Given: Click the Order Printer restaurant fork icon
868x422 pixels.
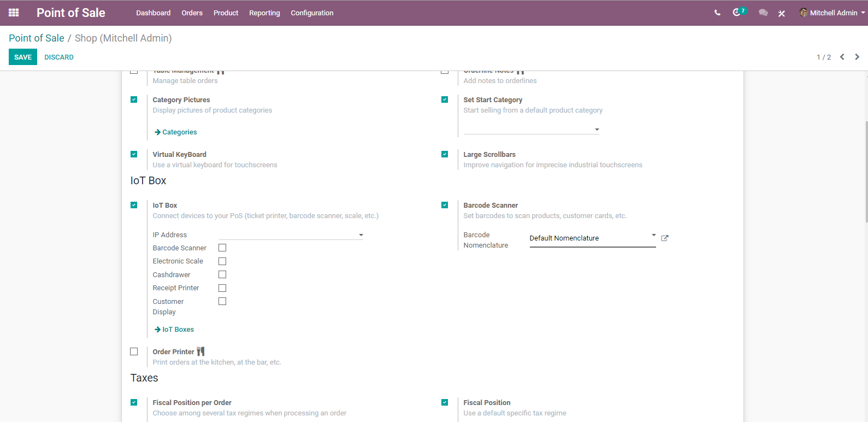Looking at the screenshot, I should pyautogui.click(x=200, y=351).
